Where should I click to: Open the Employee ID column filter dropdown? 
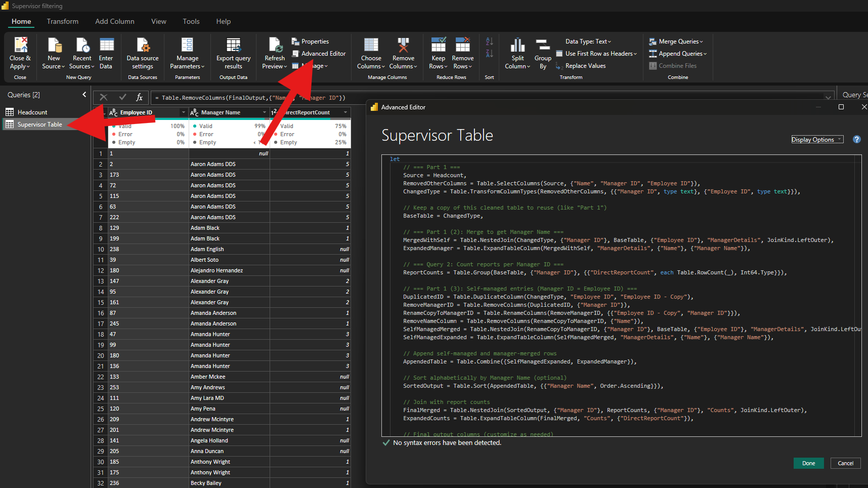[x=184, y=112]
